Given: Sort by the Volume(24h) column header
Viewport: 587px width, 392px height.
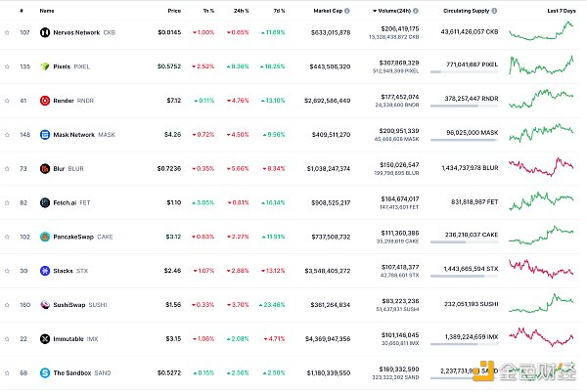Looking at the screenshot, I should tap(396, 11).
